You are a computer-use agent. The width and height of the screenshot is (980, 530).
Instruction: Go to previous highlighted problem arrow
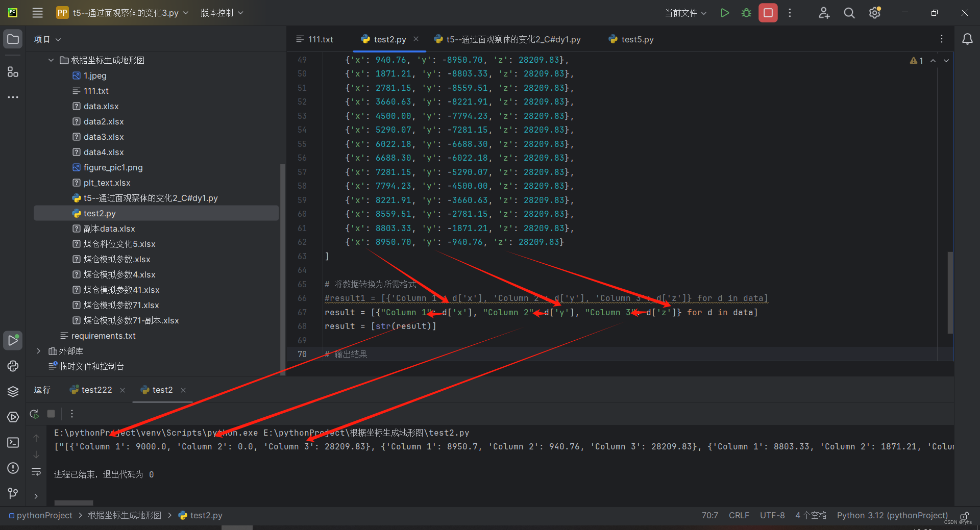[933, 61]
